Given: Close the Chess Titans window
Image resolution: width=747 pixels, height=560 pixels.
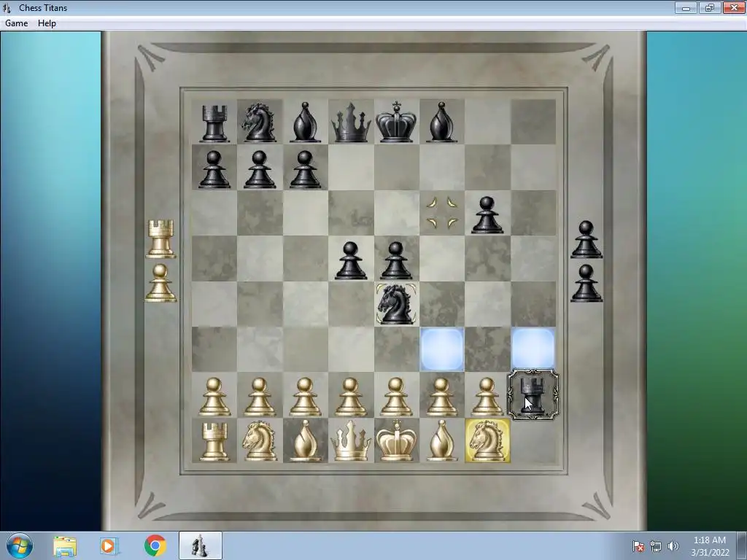Looking at the screenshot, I should click(734, 7).
